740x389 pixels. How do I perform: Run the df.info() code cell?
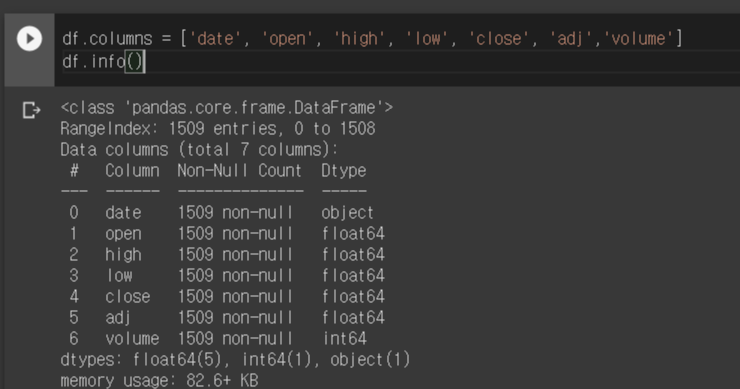29,38
